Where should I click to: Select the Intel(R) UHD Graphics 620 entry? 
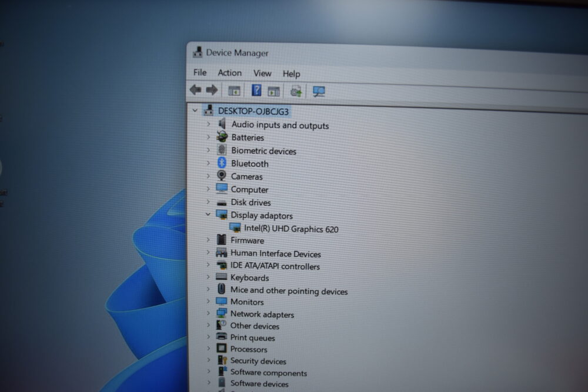click(x=291, y=229)
